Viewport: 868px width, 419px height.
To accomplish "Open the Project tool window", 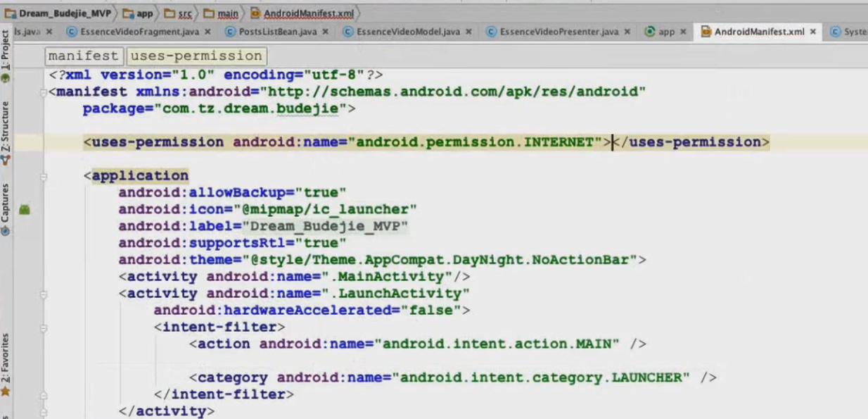I will click(6, 57).
